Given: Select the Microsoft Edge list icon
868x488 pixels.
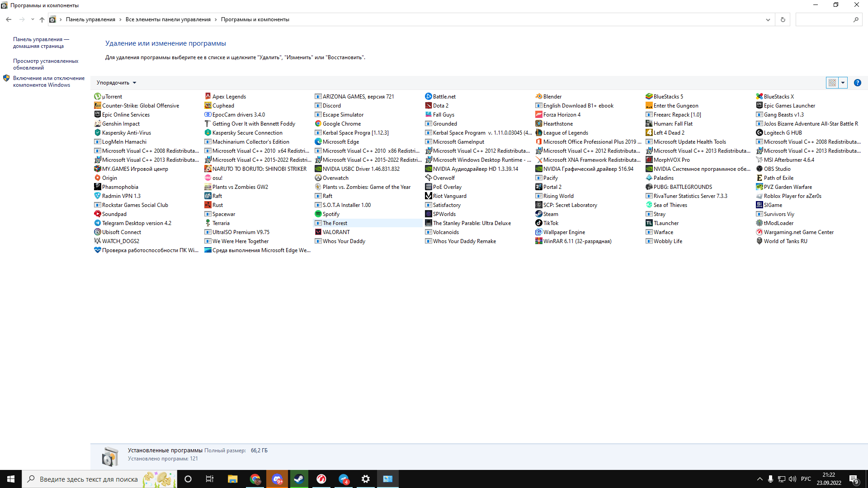Looking at the screenshot, I should pyautogui.click(x=318, y=141).
